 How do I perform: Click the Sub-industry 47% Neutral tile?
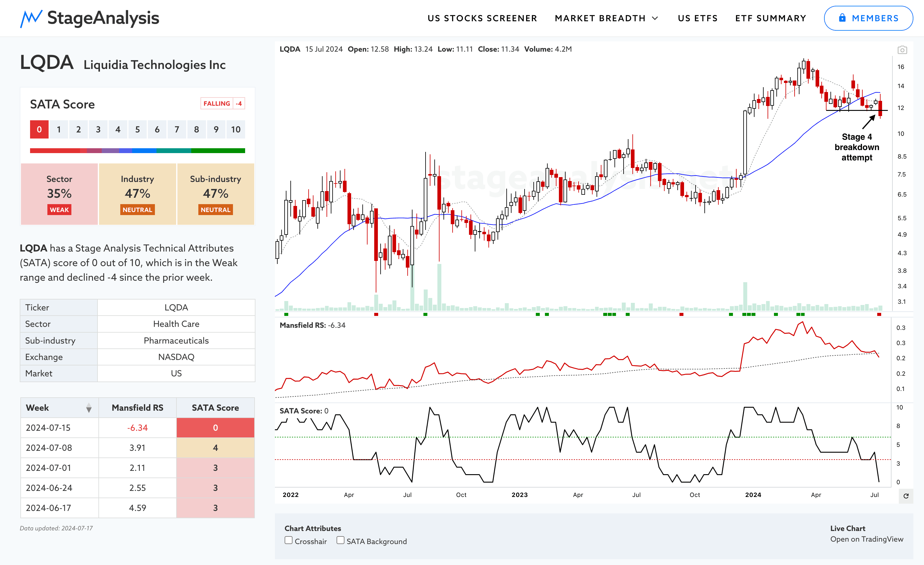tap(216, 194)
